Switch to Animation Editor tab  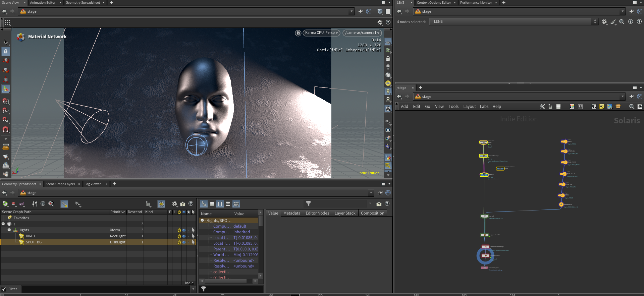tap(43, 3)
